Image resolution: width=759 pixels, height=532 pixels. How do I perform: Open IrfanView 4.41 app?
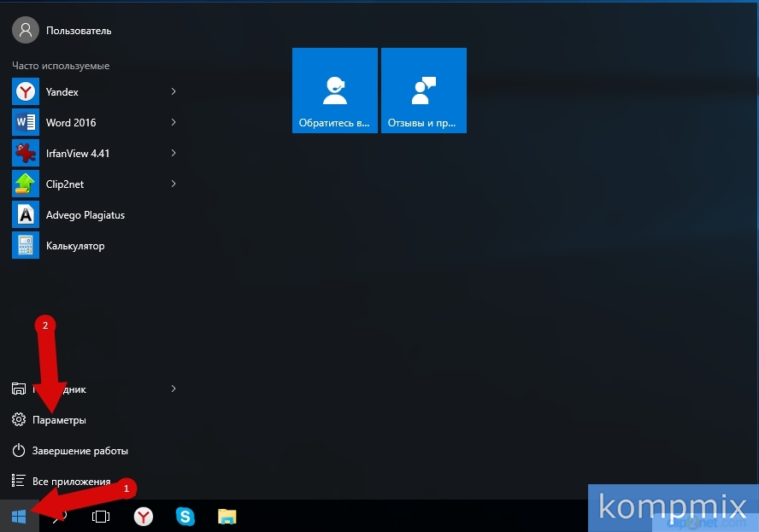point(77,154)
